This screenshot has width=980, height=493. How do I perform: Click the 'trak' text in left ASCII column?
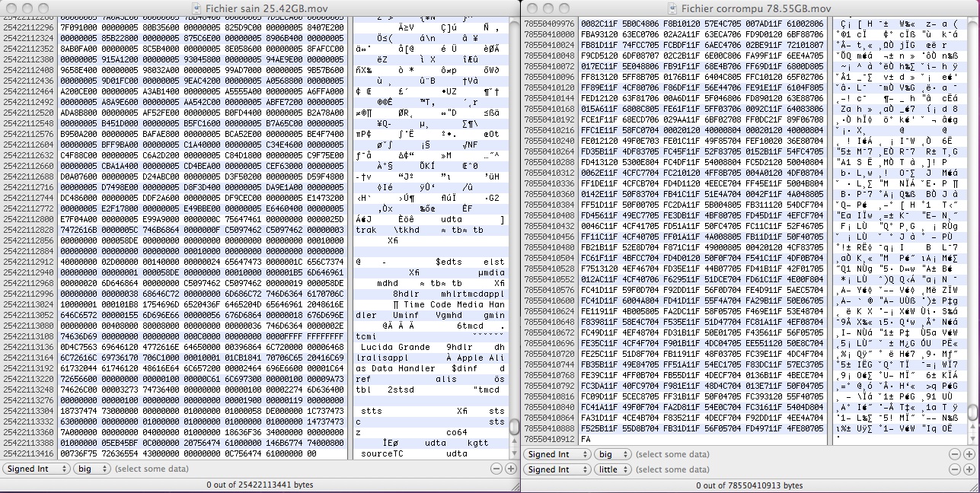pyautogui.click(x=366, y=230)
